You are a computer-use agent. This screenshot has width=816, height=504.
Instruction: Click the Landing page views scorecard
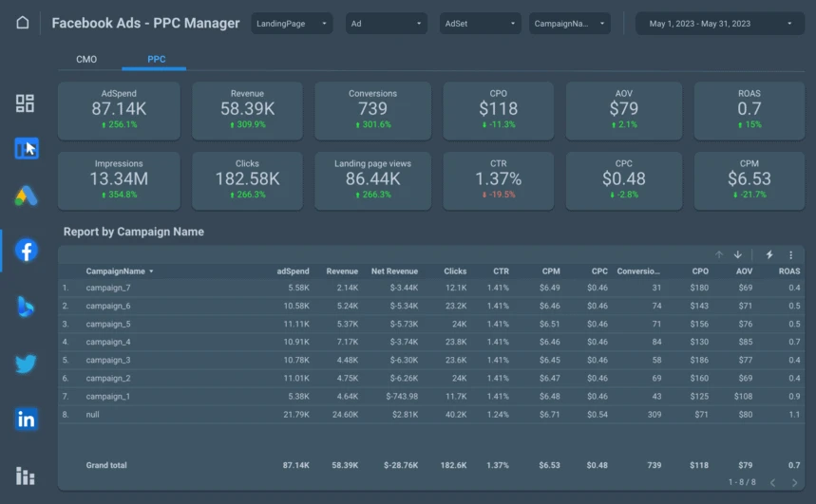point(372,180)
